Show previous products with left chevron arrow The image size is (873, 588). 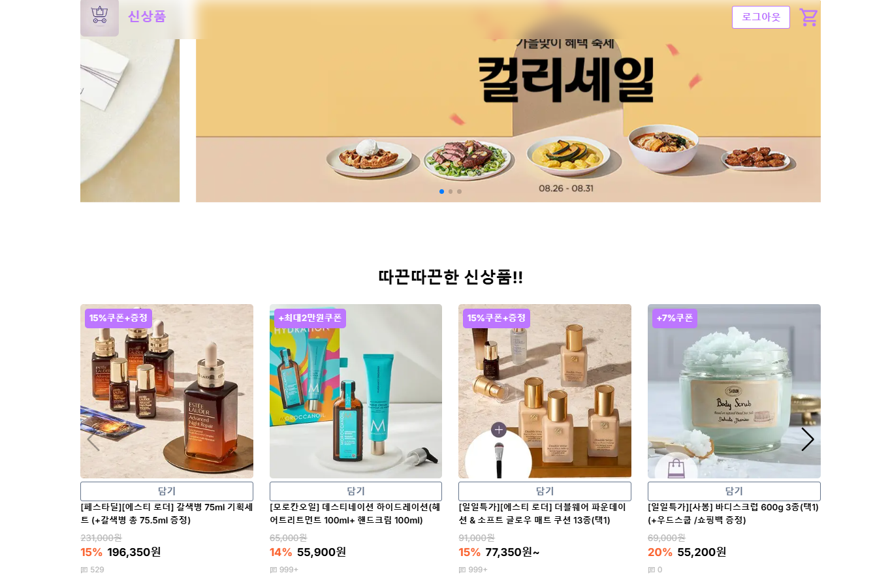93,439
